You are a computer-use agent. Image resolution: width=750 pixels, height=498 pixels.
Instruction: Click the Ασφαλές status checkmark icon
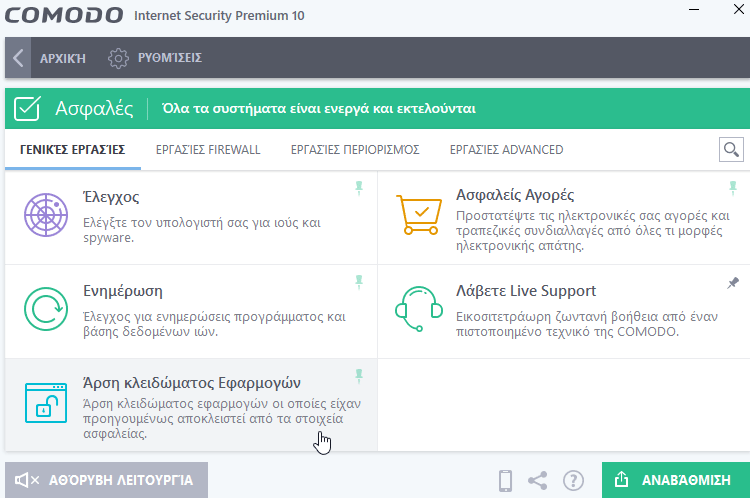(27, 109)
